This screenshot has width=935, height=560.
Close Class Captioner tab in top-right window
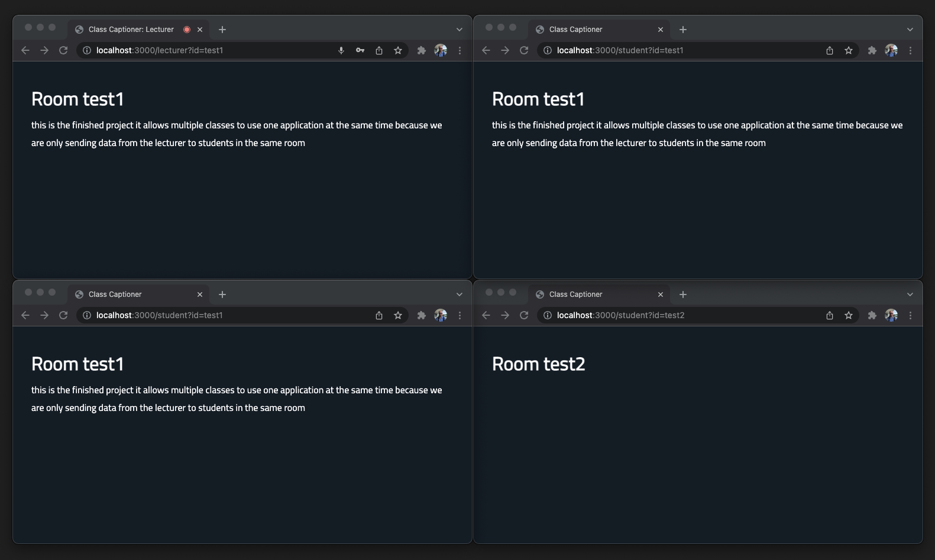coord(661,30)
